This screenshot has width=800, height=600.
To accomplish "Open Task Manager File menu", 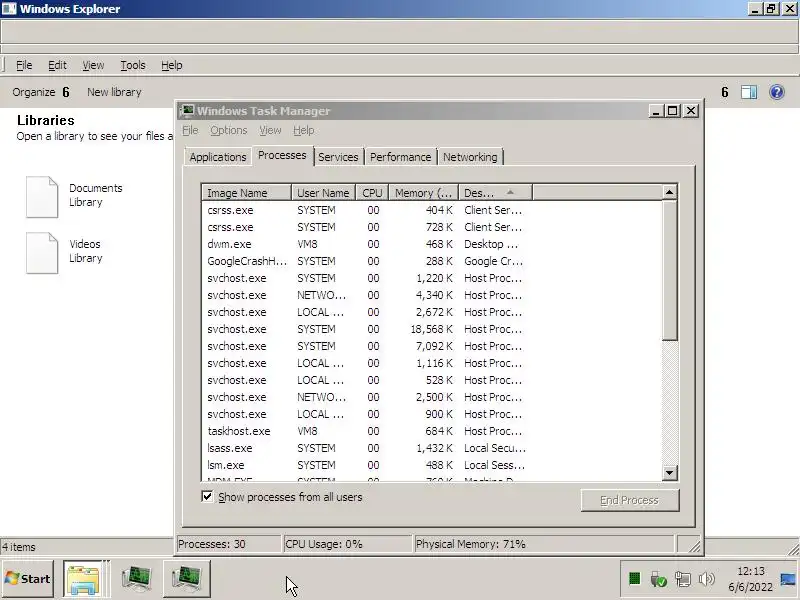I will point(190,130).
